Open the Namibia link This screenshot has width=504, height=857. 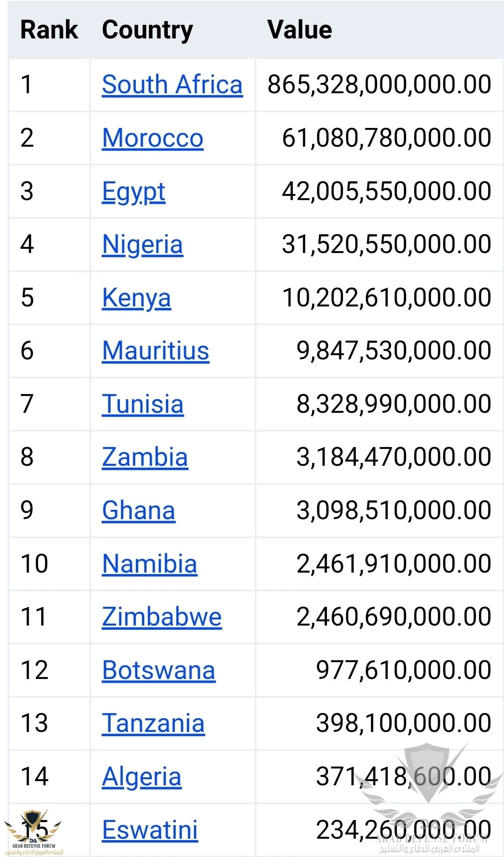tap(149, 564)
